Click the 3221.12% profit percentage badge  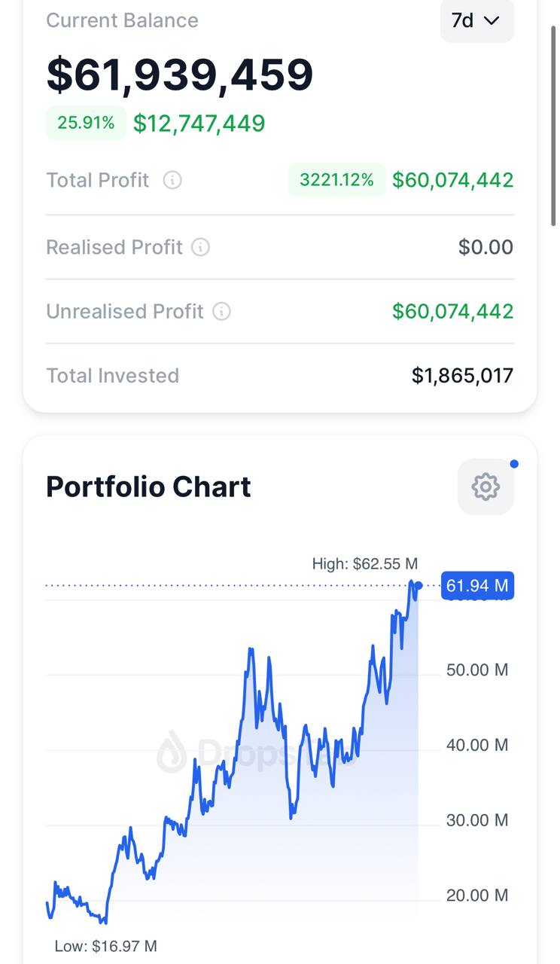click(x=336, y=180)
